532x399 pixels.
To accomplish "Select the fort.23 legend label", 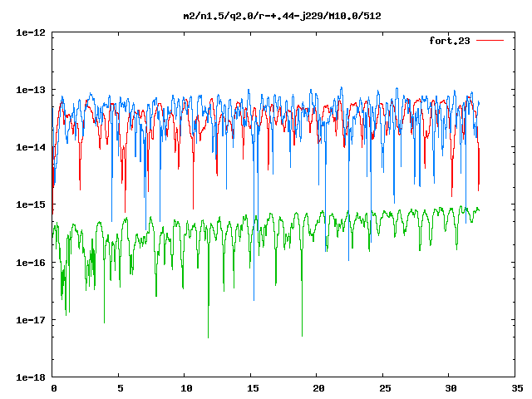I will 449,41.
